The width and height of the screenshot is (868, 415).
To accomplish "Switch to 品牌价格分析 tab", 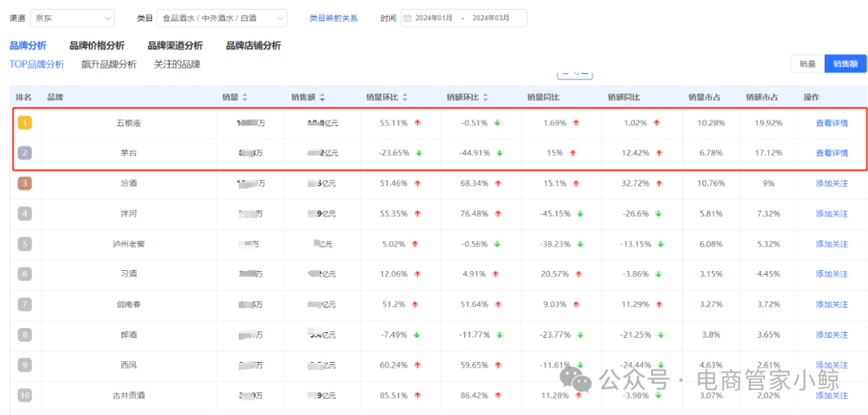I will click(x=97, y=46).
